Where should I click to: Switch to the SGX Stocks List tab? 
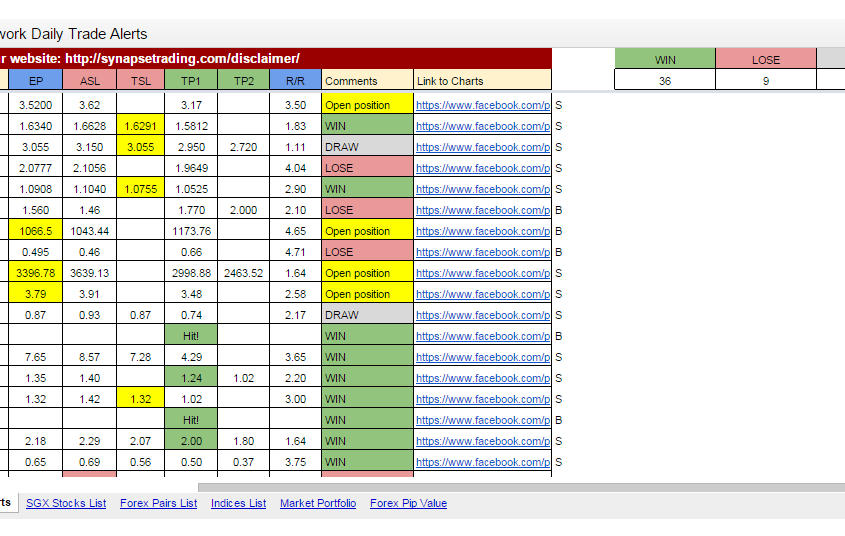coord(66,503)
